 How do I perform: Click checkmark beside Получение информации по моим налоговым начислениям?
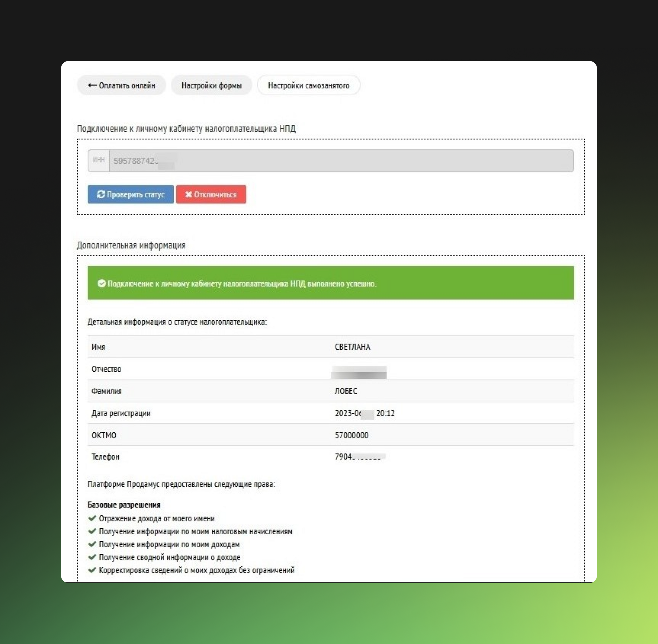(92, 531)
